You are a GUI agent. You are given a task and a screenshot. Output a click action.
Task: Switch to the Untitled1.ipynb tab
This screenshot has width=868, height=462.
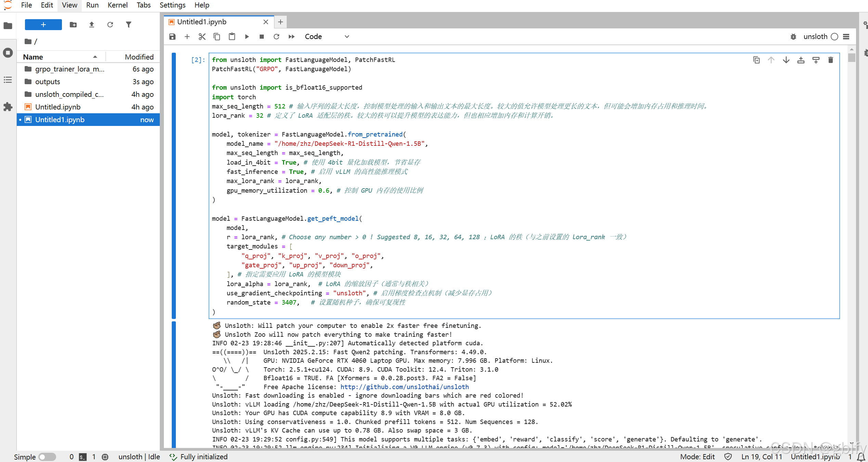click(202, 22)
